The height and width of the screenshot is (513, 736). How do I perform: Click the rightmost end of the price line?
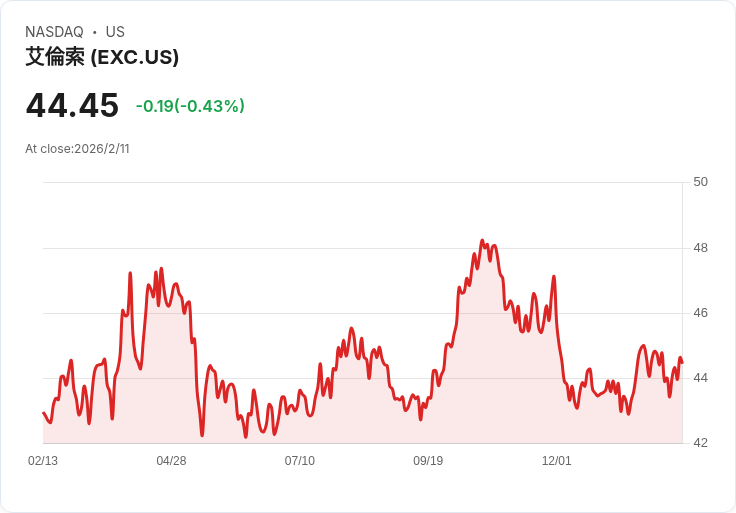click(x=682, y=362)
